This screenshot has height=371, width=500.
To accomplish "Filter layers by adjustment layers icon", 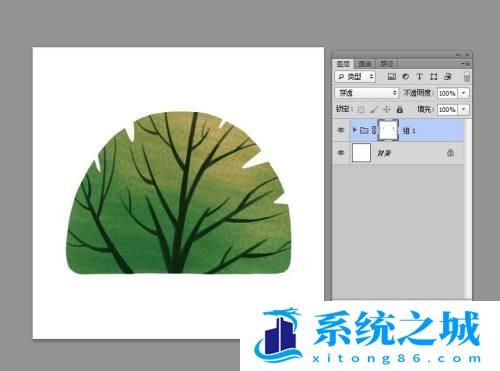I will click(405, 77).
